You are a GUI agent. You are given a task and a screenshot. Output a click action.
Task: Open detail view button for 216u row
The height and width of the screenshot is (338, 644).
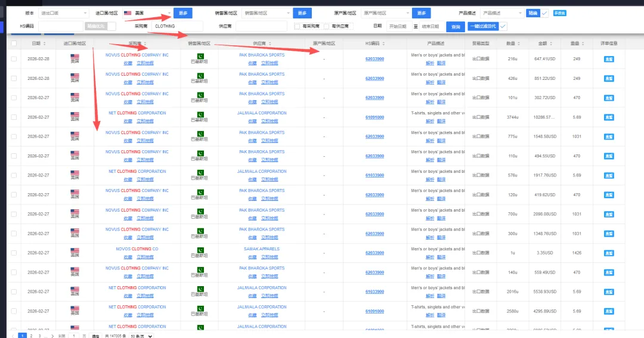609,59
